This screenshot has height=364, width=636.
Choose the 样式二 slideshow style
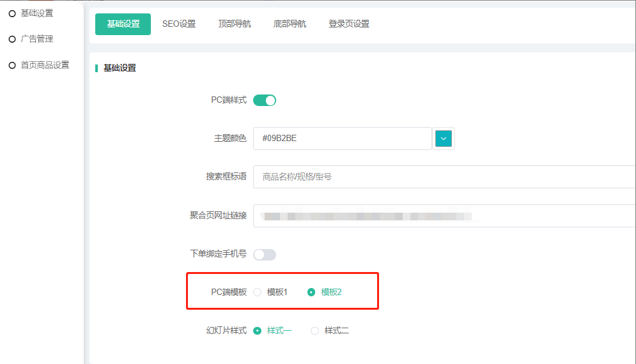tap(314, 331)
